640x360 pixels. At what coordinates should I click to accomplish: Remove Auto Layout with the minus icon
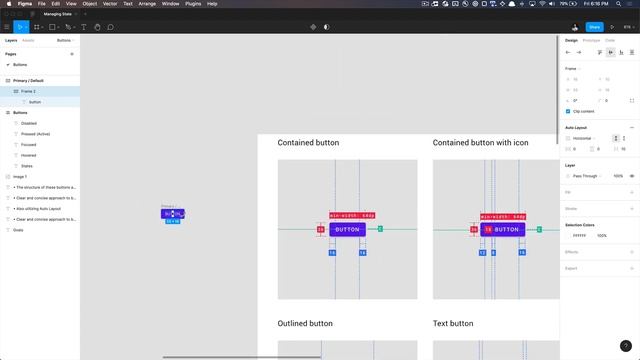pos(632,128)
